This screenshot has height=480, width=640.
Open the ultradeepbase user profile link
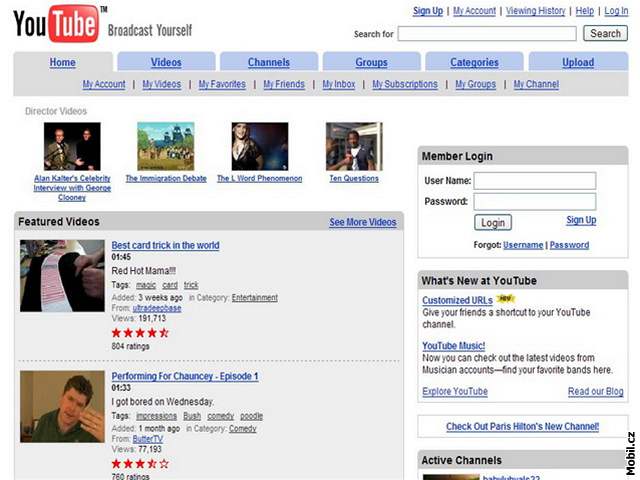[x=157, y=308]
